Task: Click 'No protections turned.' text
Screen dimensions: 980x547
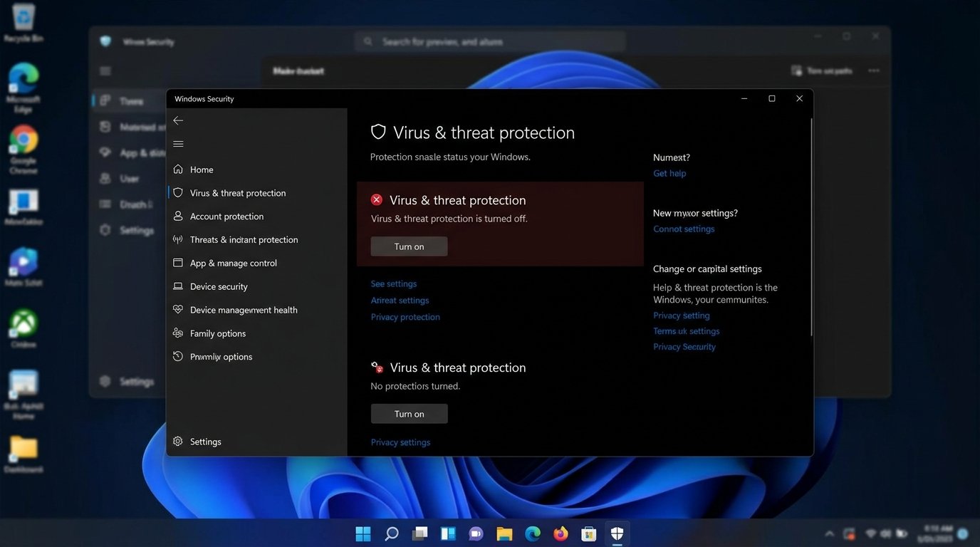Action: 415,386
